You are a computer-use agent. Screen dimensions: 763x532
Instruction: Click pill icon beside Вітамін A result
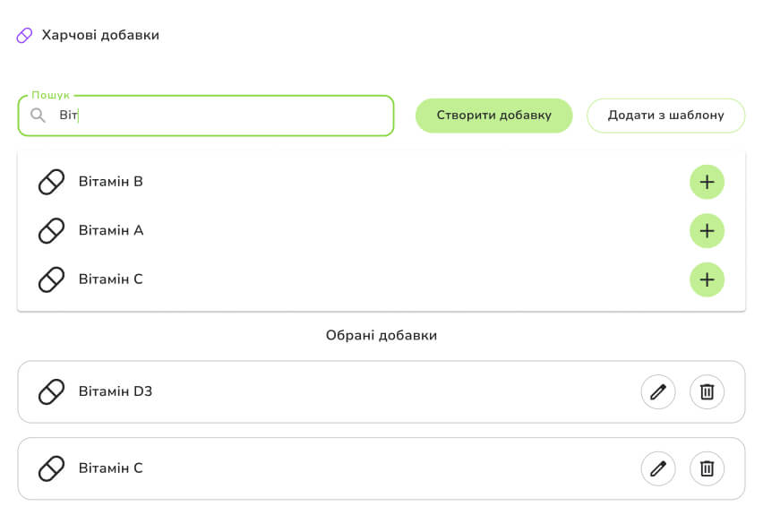(x=52, y=231)
